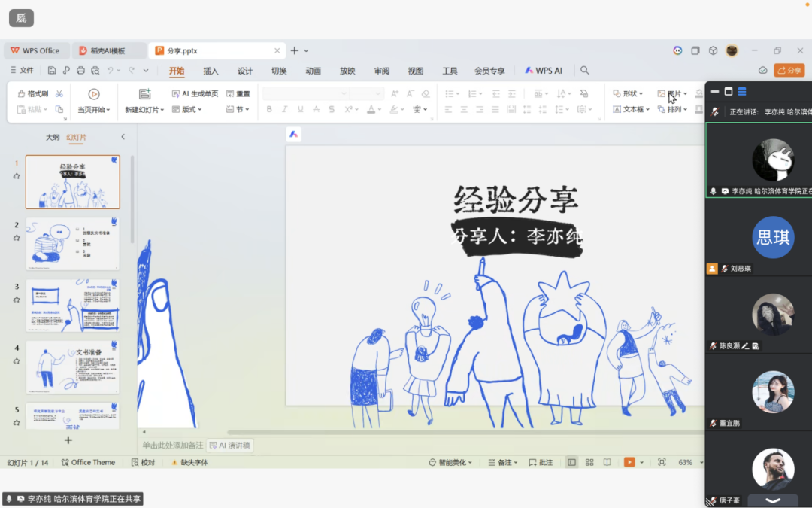Open the 形状 shapes dropdown
The image size is (812, 508).
pos(629,94)
